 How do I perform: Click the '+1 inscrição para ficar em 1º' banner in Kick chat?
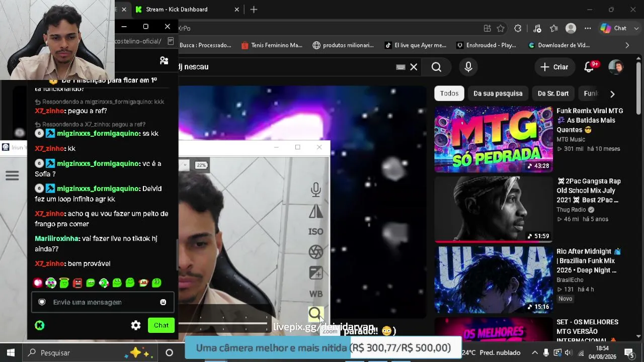point(103,80)
